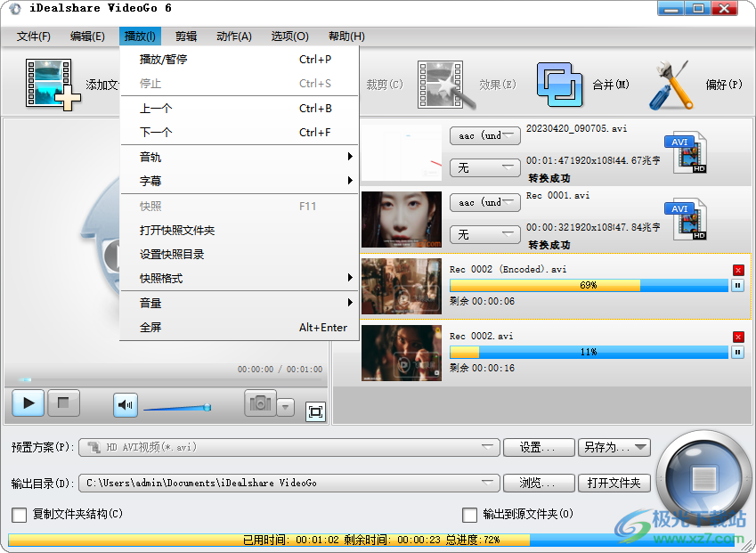Click the Open Folder button
Image resolution: width=756 pixels, height=553 pixels.
614,483
